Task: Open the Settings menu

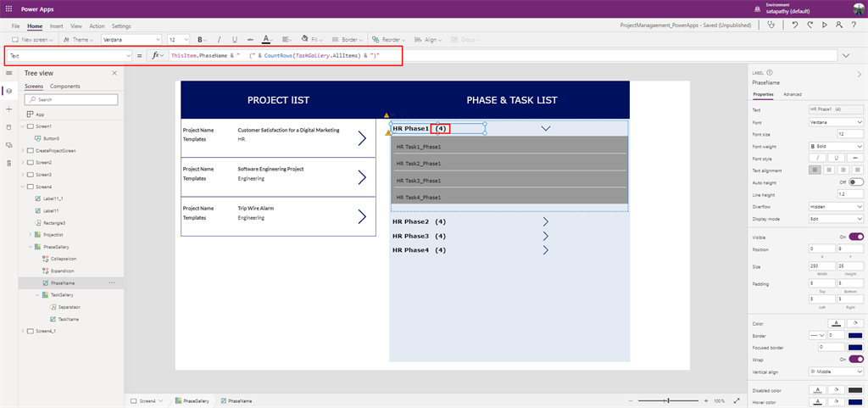Action: (121, 26)
